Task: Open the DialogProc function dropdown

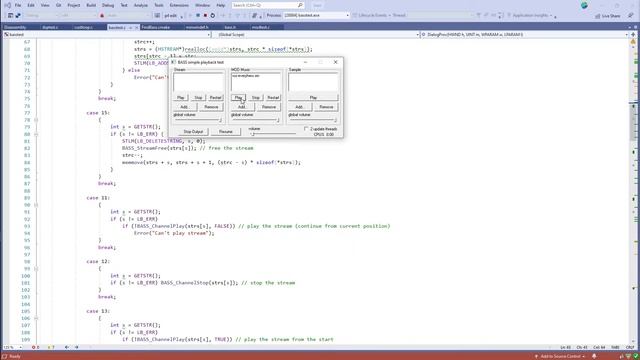Action: pos(524,35)
